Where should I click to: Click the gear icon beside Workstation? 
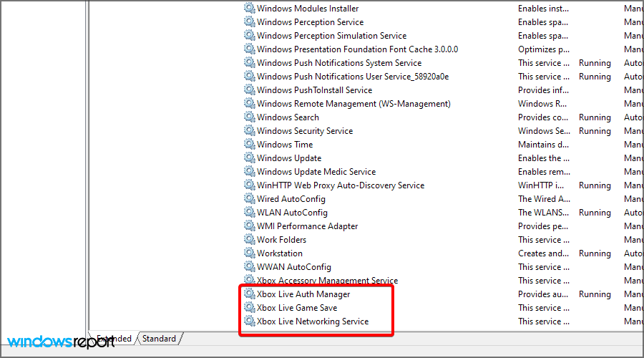tap(249, 252)
